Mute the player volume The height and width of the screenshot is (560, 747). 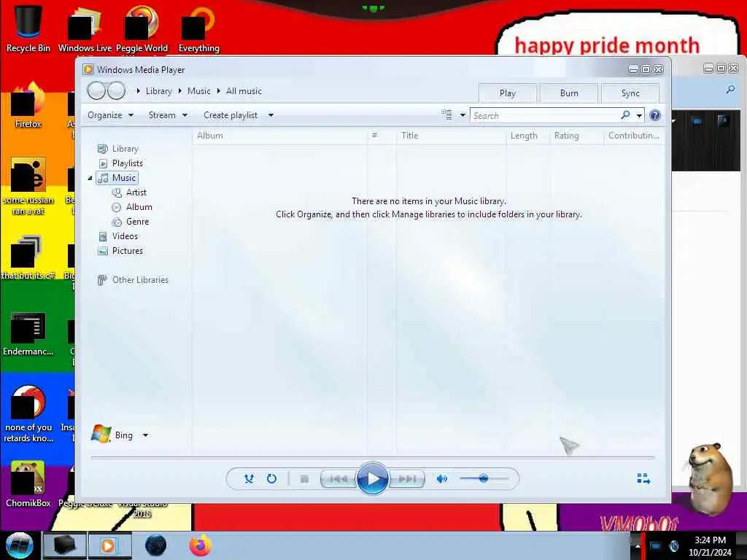[x=441, y=478]
